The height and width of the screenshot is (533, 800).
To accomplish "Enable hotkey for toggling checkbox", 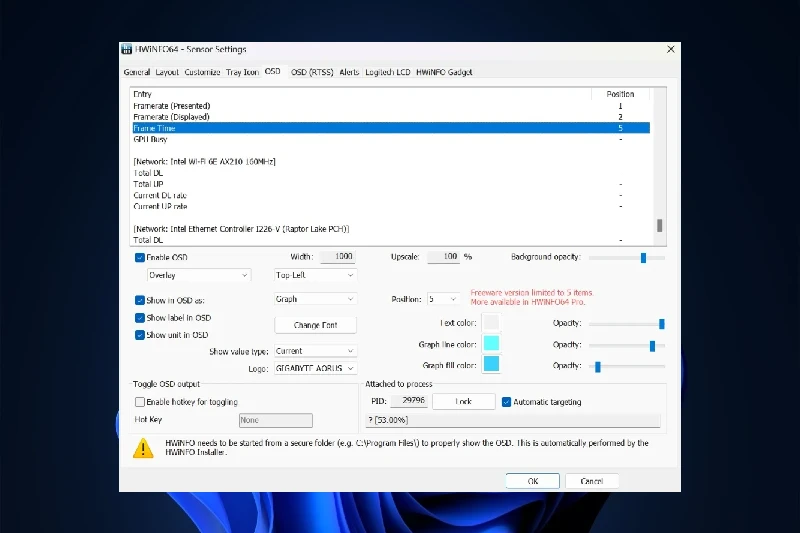I will (140, 402).
